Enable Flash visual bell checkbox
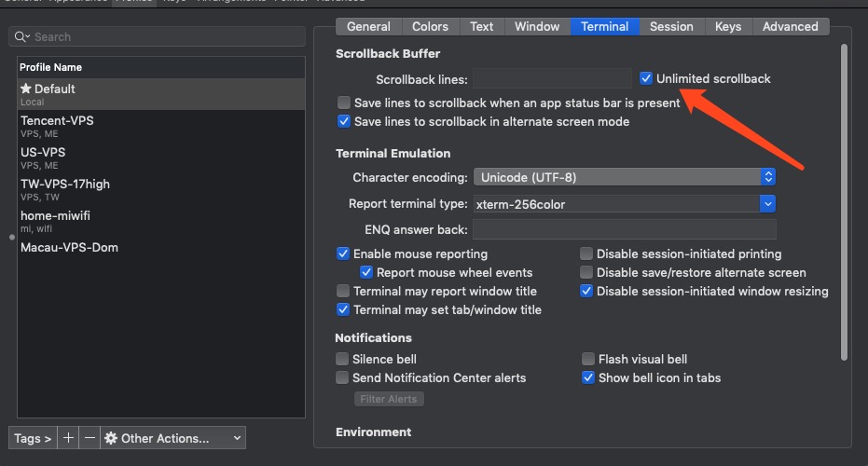The height and width of the screenshot is (466, 868). tap(588, 359)
